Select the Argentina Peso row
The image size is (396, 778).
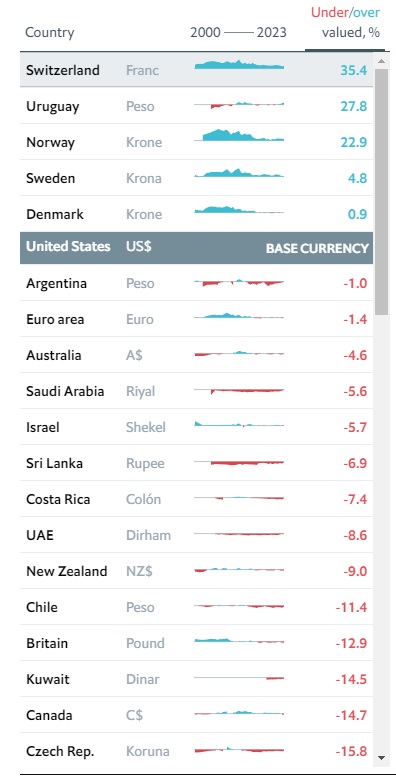tap(197, 283)
